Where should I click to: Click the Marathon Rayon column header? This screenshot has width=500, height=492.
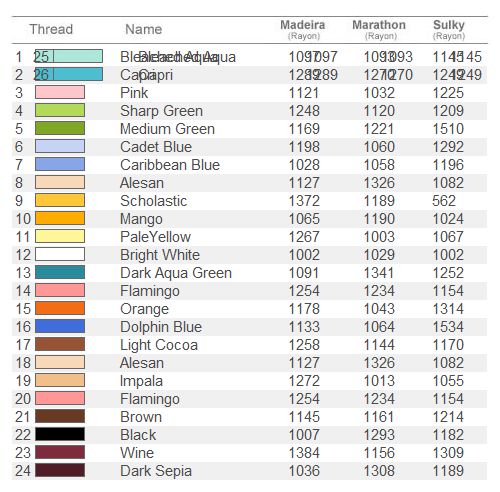(379, 29)
